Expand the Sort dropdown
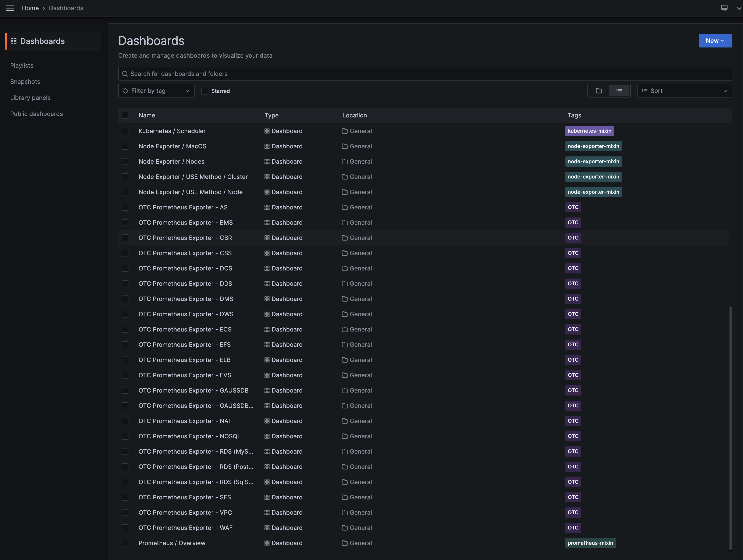Image resolution: width=743 pixels, height=560 pixels. point(684,91)
